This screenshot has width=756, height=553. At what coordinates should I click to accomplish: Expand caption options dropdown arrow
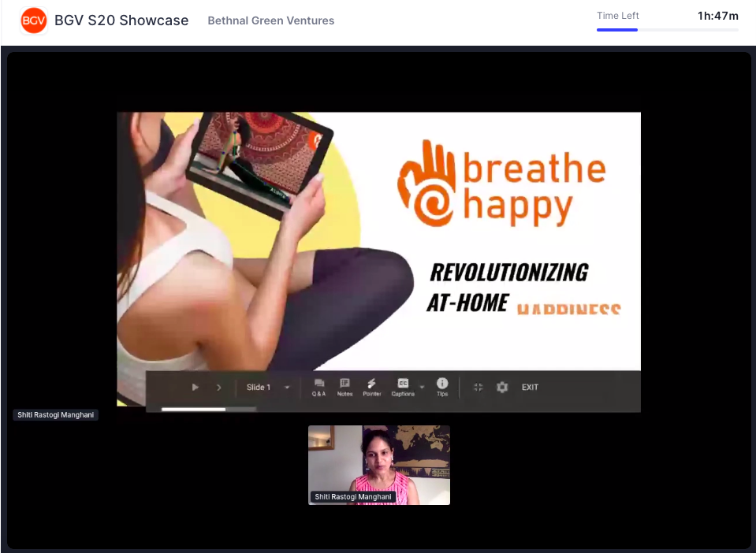point(422,387)
